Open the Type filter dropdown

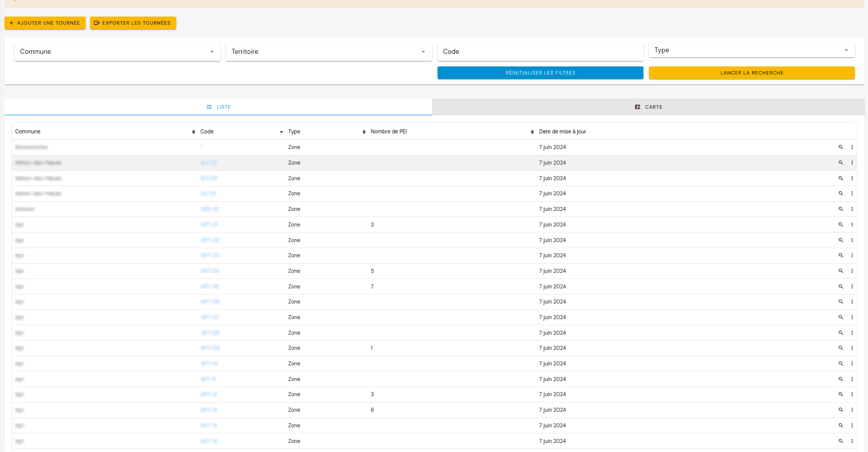(x=752, y=50)
